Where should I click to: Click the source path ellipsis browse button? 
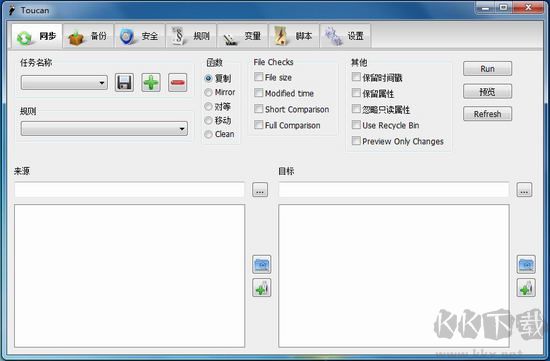click(x=260, y=190)
